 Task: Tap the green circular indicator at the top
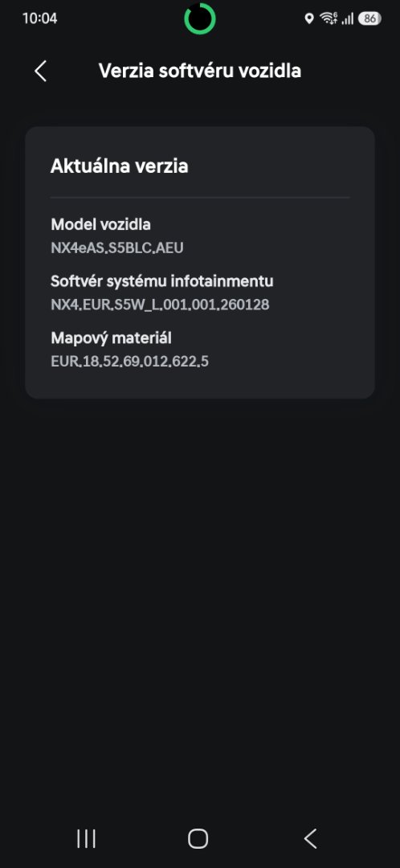pyautogui.click(x=200, y=18)
